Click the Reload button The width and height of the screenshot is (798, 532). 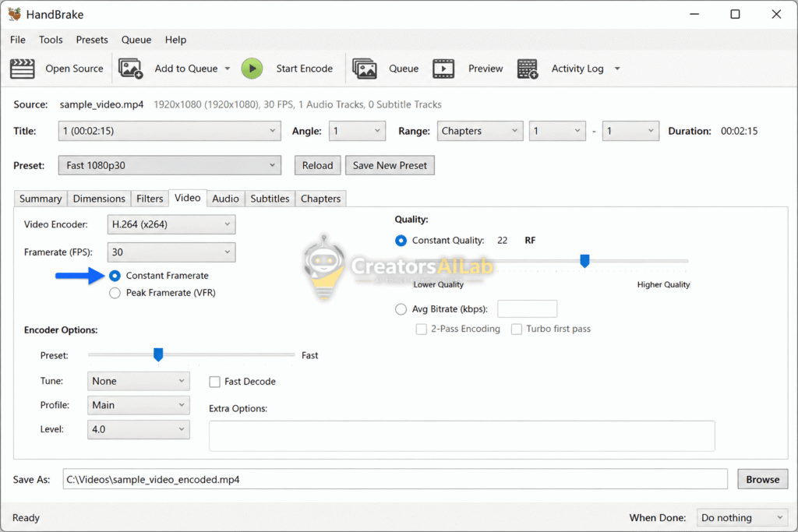tap(318, 165)
